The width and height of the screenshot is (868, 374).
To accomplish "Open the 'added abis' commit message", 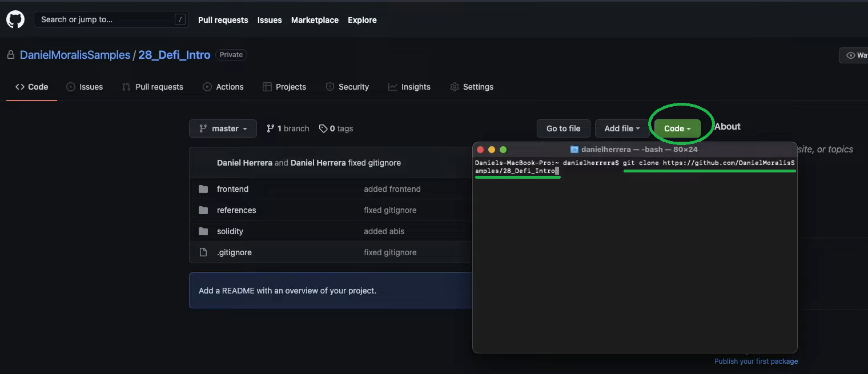I will click(383, 231).
